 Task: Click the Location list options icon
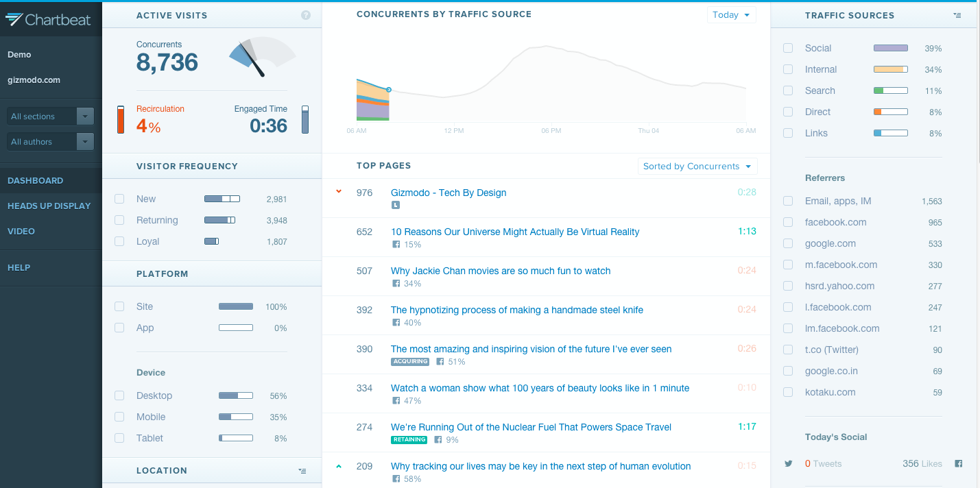(x=302, y=471)
